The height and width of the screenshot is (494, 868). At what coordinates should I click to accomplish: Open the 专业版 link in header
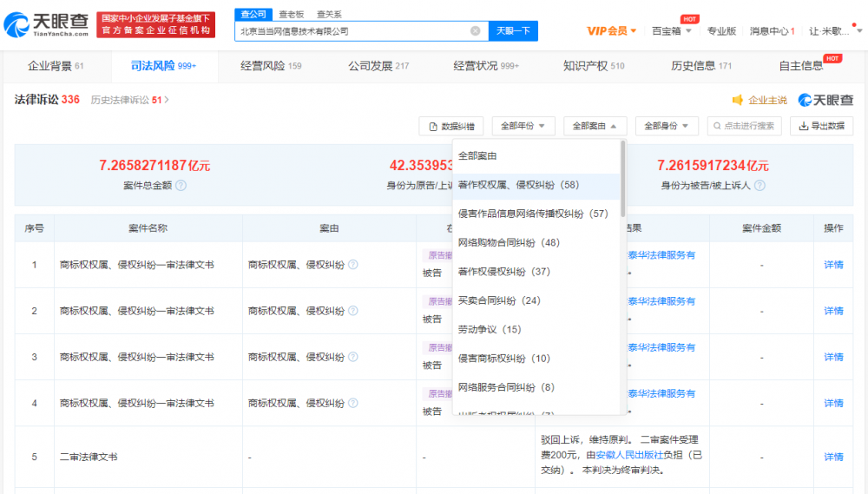tap(721, 31)
